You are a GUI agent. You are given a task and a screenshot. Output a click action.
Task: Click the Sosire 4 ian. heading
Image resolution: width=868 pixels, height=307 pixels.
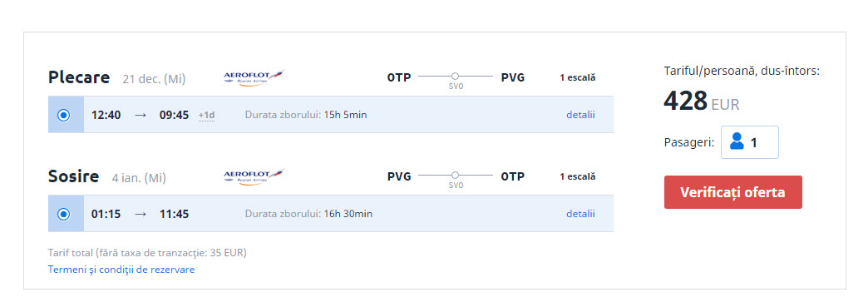pos(107,176)
